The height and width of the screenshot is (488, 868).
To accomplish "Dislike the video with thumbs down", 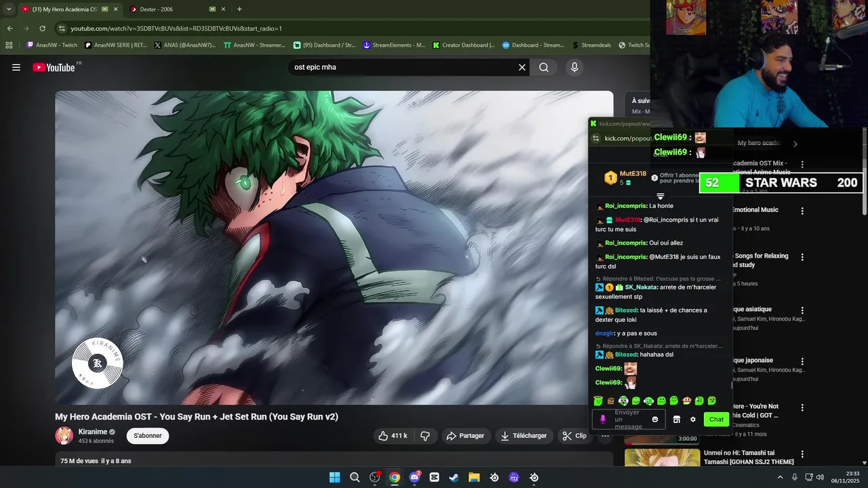I will coord(425,436).
